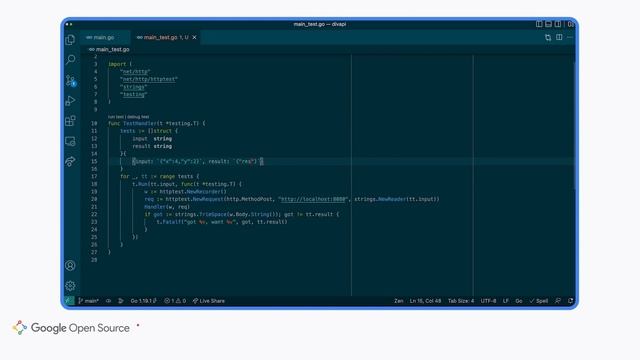Viewport: 640px width, 360px height.
Task: Click the Go 1.19.1 version status item
Action: [143, 301]
